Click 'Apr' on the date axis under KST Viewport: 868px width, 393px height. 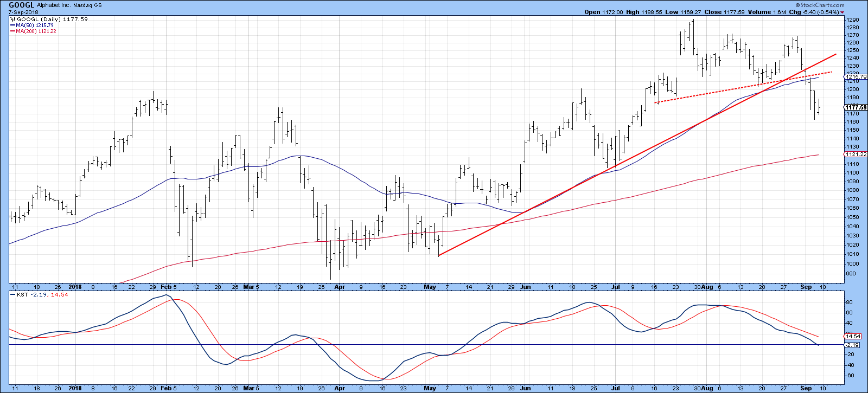tap(340, 389)
